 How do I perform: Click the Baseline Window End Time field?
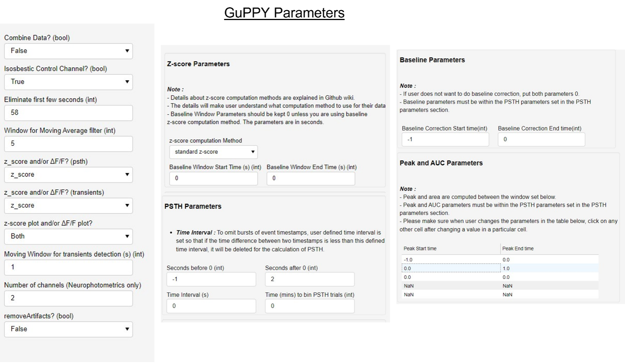[311, 178]
